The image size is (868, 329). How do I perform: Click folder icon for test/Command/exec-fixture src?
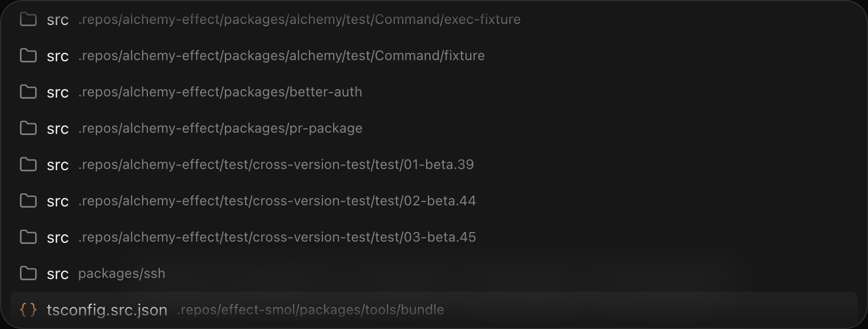coord(28,19)
